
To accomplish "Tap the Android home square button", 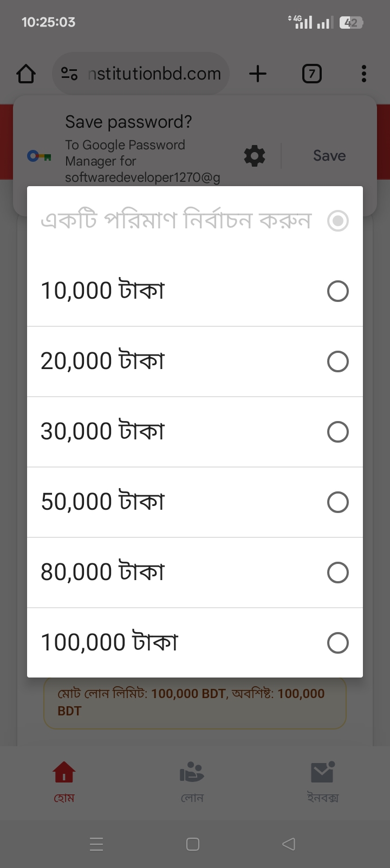I will 193,844.
